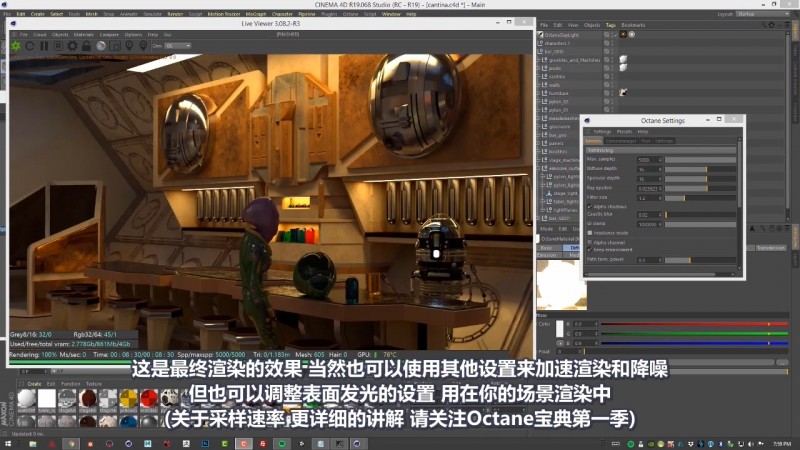Click the Max. samples value field
The width and height of the screenshot is (800, 450).
click(x=649, y=160)
